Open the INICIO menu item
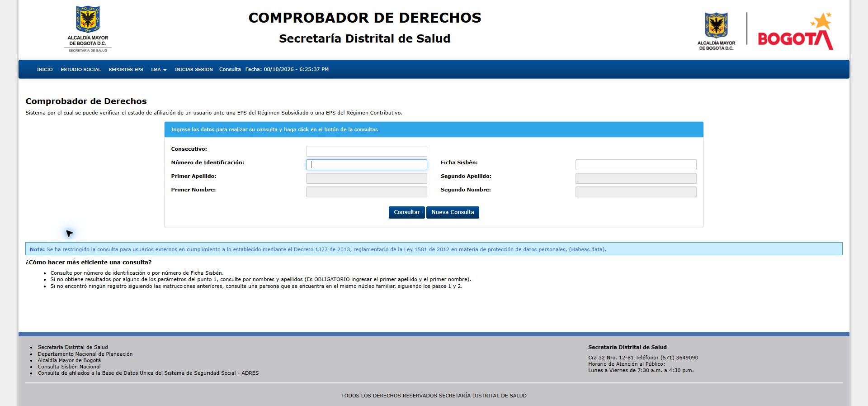 tap(45, 70)
